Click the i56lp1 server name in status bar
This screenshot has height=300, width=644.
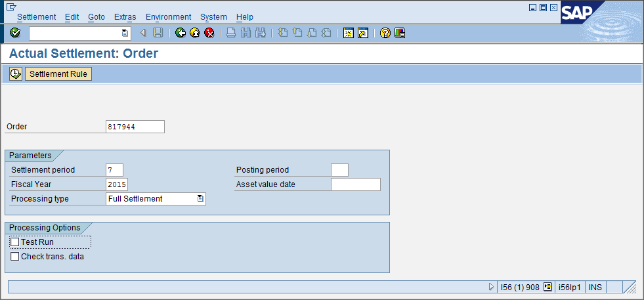570,288
